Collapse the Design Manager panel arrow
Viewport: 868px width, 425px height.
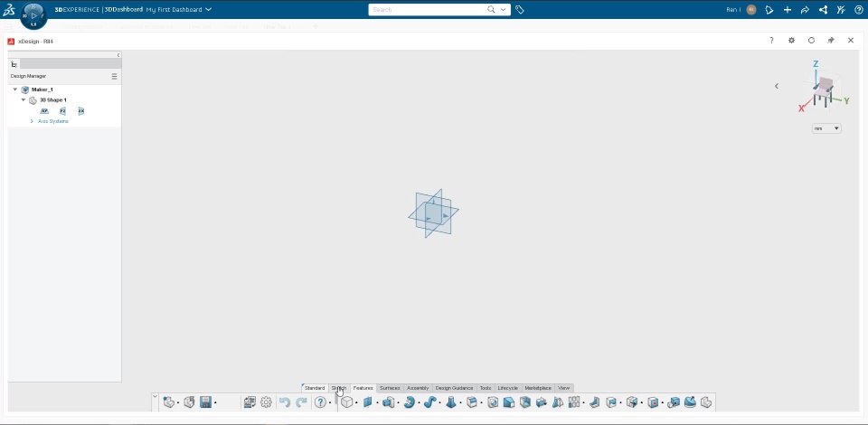[x=118, y=55]
